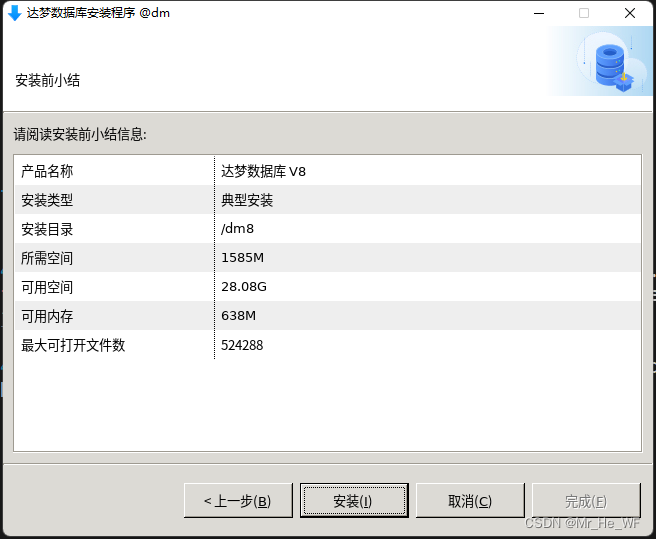The height and width of the screenshot is (539, 656).
Task: Select the 安装目录 row label
Action: pos(47,229)
